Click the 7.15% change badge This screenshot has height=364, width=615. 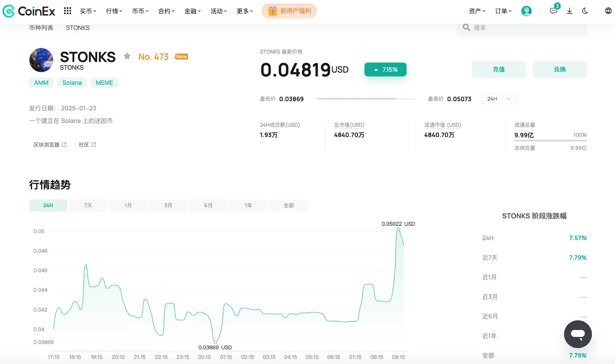pyautogui.click(x=386, y=69)
